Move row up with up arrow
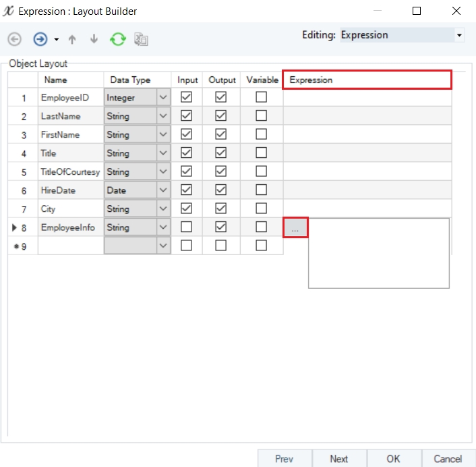Viewport: 476px width, 467px height. coord(72,40)
